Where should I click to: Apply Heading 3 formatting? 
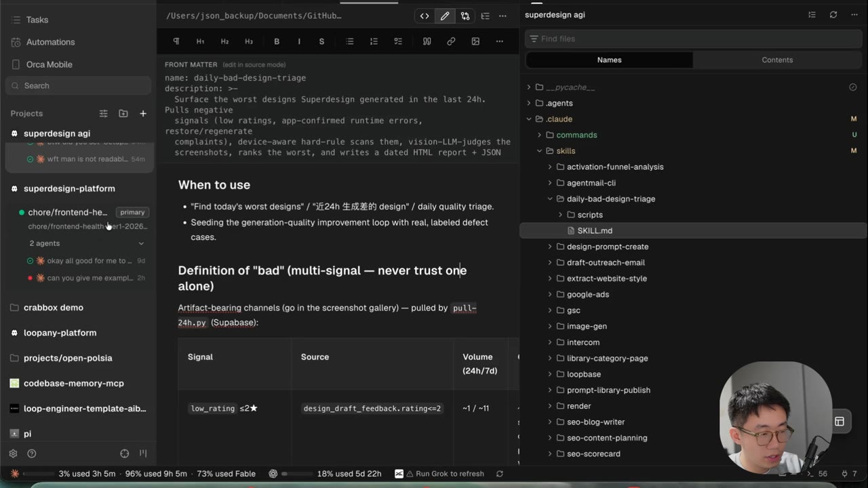(x=249, y=41)
